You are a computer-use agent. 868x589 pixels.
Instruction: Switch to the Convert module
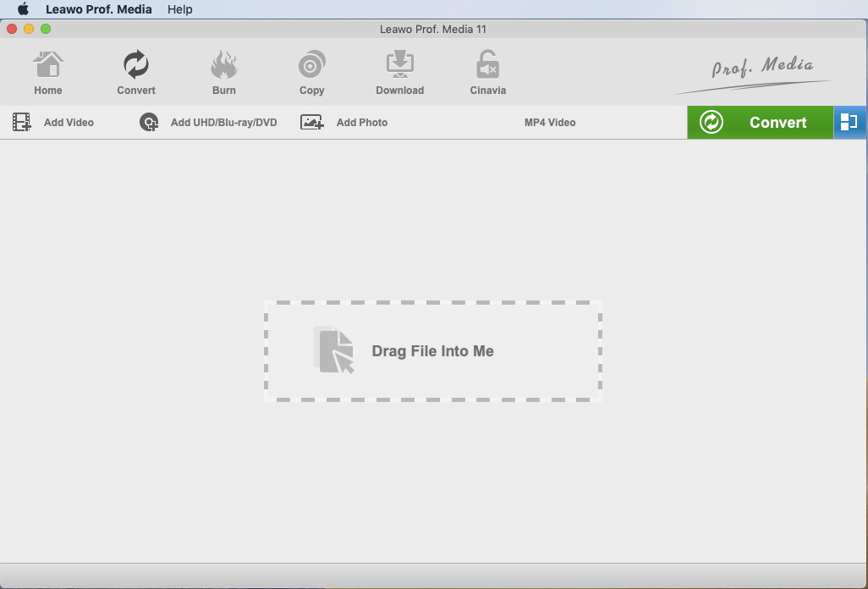point(136,73)
